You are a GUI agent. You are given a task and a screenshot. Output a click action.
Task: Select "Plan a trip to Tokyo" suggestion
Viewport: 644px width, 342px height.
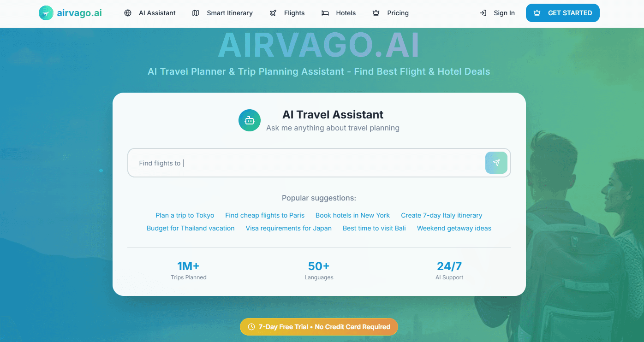click(x=185, y=215)
